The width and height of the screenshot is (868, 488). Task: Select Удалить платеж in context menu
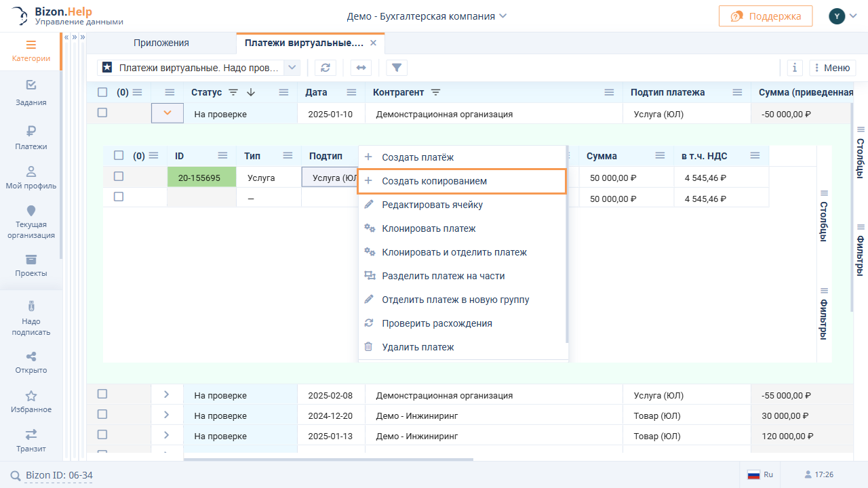(418, 347)
